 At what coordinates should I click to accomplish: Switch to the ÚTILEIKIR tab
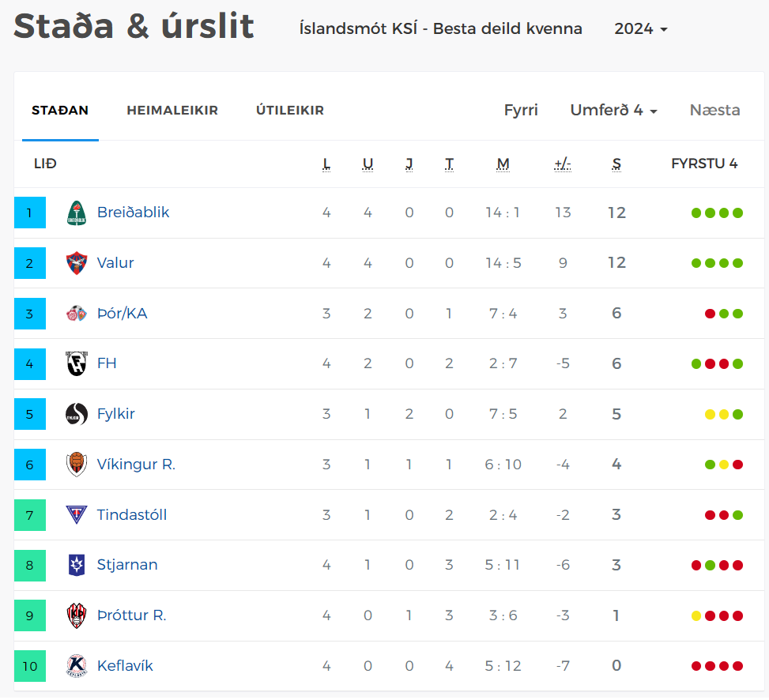[290, 111]
